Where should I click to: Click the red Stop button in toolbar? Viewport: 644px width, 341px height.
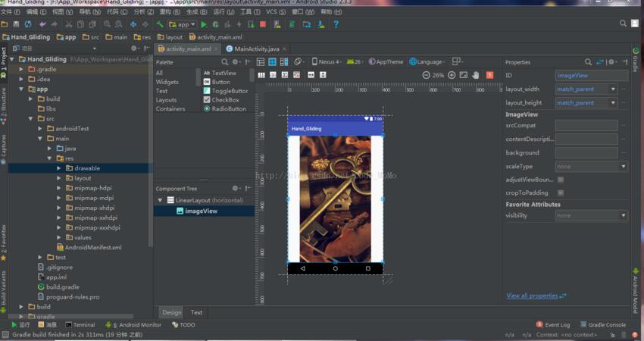pyautogui.click(x=262, y=24)
